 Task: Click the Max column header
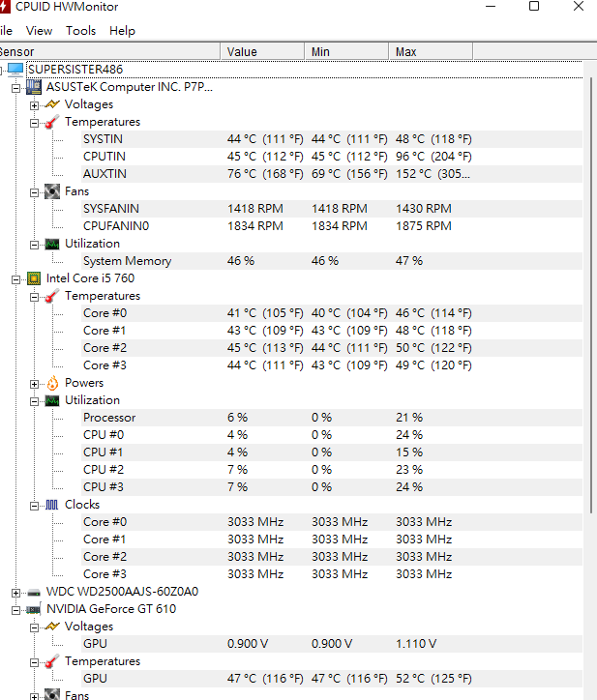tap(431, 52)
